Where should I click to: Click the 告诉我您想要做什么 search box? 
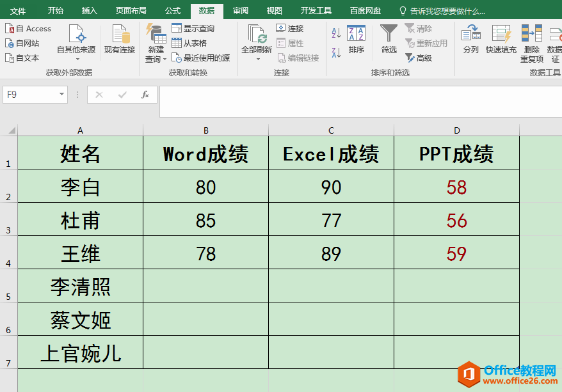tap(443, 11)
